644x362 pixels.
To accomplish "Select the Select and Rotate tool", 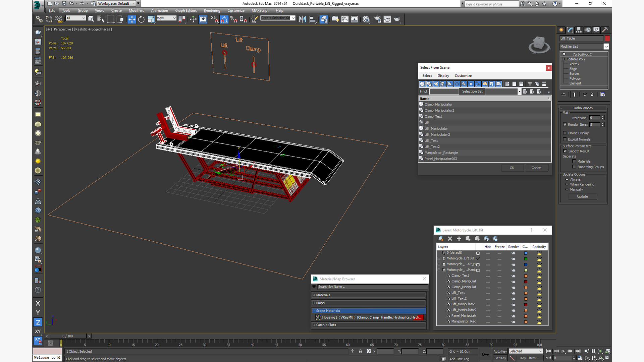I will click(141, 19).
